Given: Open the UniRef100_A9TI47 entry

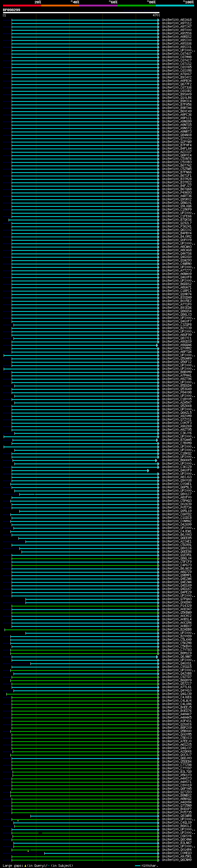Looking at the screenshot, I should coord(177,26).
